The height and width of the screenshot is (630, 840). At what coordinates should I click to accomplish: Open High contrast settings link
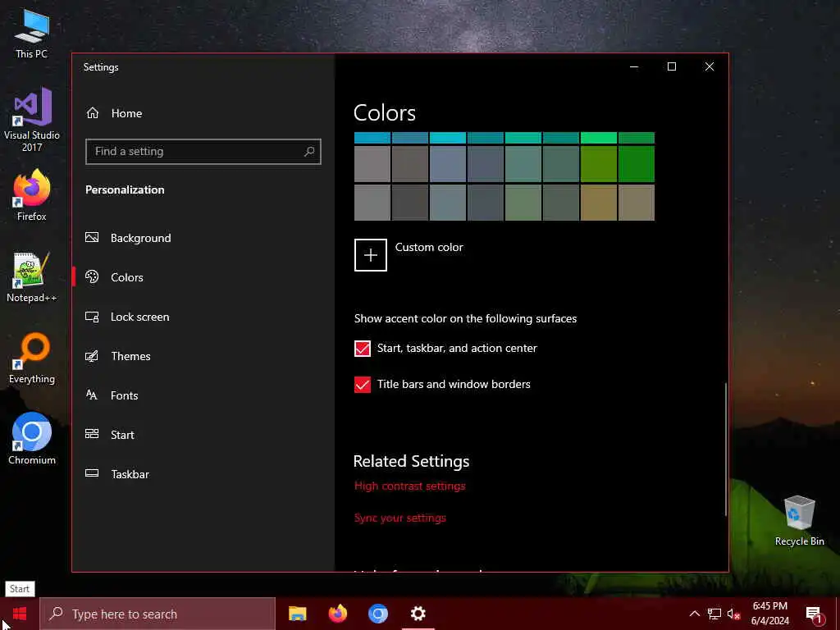point(410,486)
